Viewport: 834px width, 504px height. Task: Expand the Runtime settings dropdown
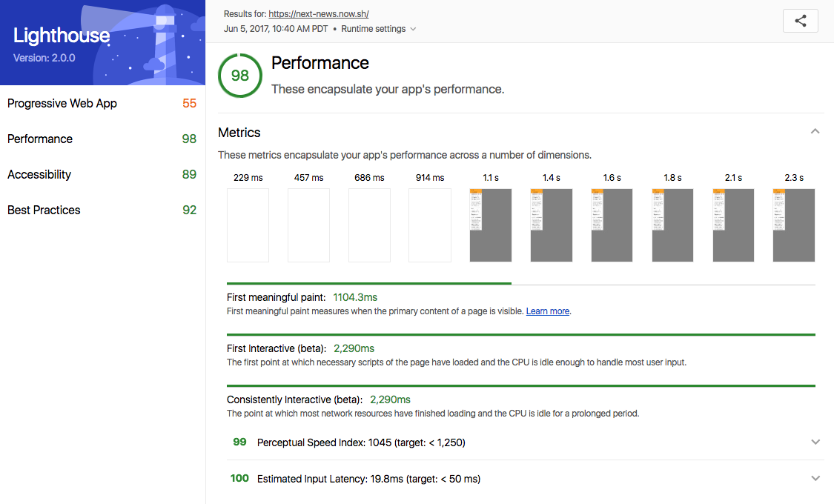(x=379, y=29)
